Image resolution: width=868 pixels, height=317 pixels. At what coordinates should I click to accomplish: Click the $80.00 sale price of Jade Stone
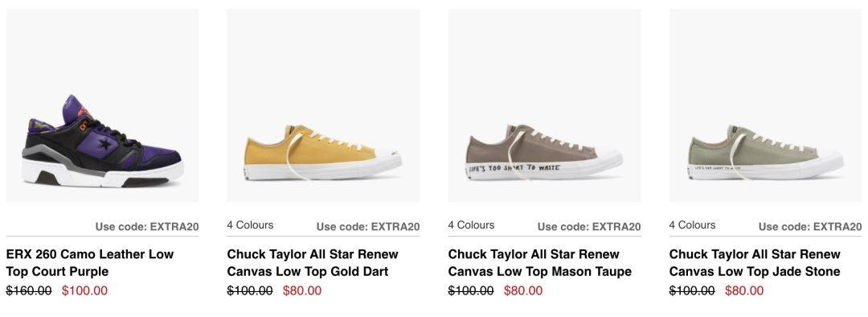point(744,291)
